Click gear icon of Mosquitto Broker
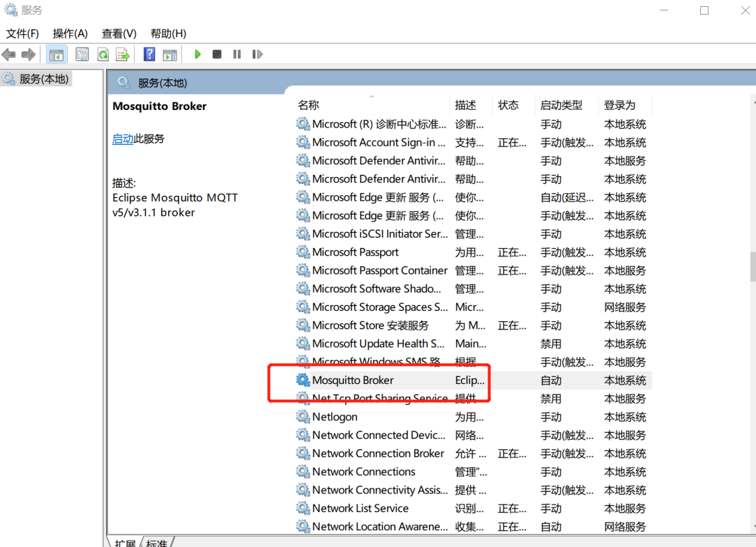756x547 pixels. pyautogui.click(x=303, y=380)
